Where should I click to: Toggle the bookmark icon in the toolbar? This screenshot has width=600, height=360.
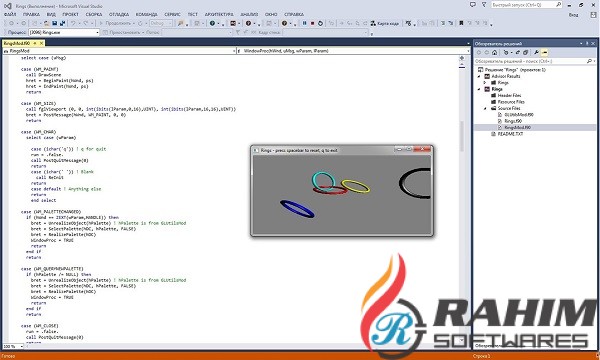coord(461,23)
